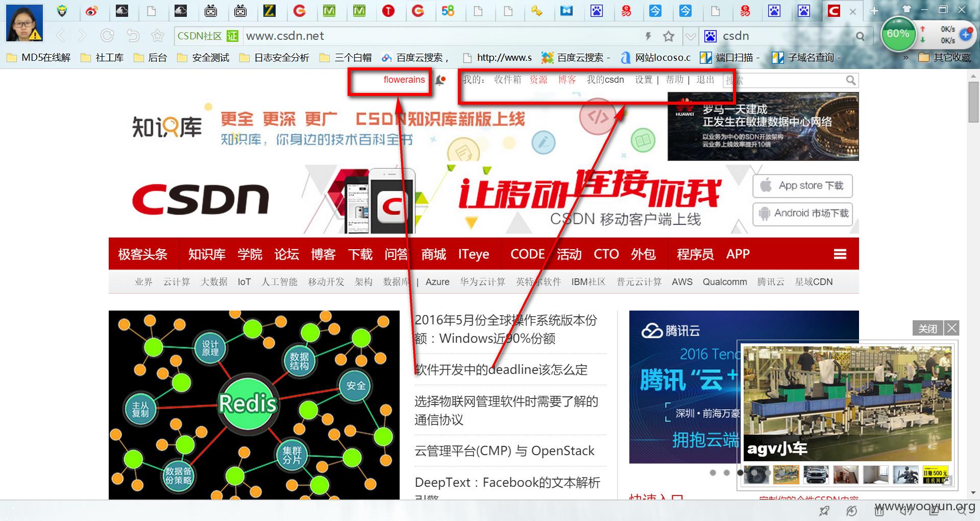The width and height of the screenshot is (980, 521).
Task: Click the undo closed tab icon
Action: tap(133, 36)
